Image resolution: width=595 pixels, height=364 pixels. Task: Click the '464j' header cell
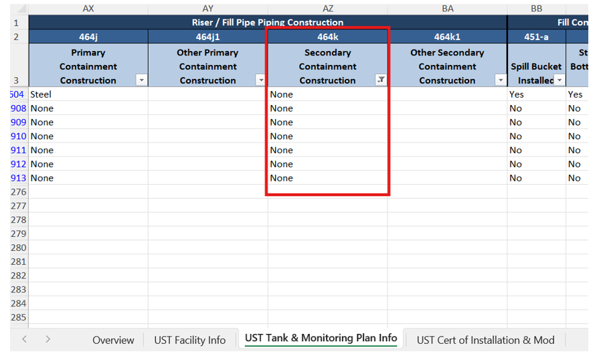88,37
